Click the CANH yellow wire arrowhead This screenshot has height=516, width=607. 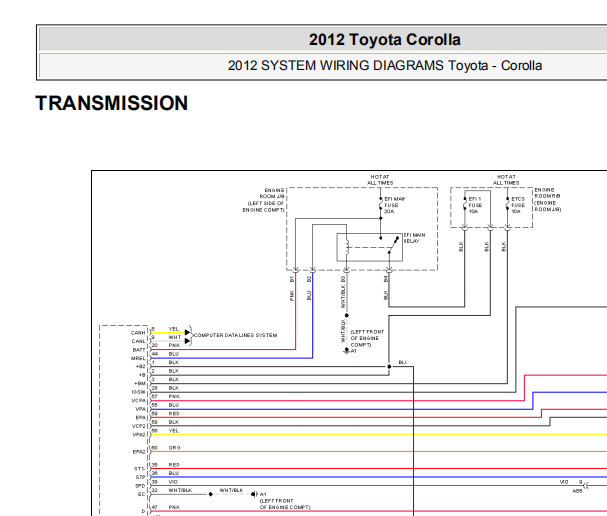187,333
